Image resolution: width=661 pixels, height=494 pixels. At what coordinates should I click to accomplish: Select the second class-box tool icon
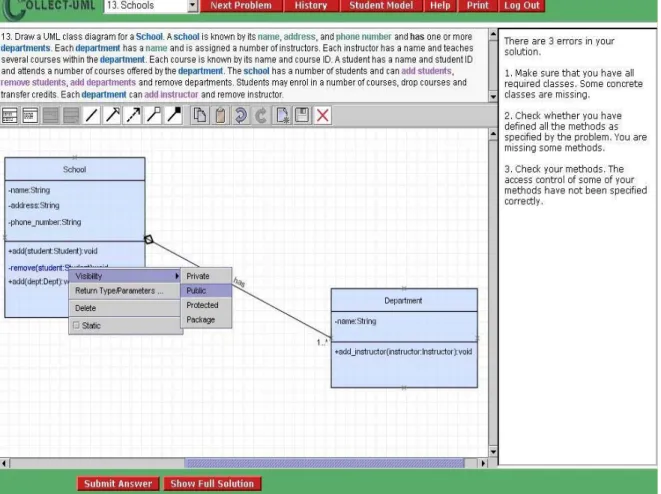tap(30, 115)
